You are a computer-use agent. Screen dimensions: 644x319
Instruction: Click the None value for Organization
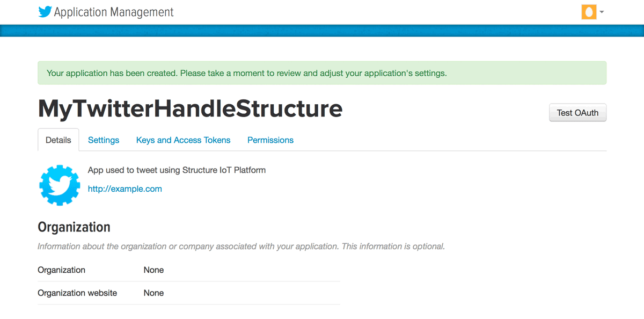click(x=153, y=270)
